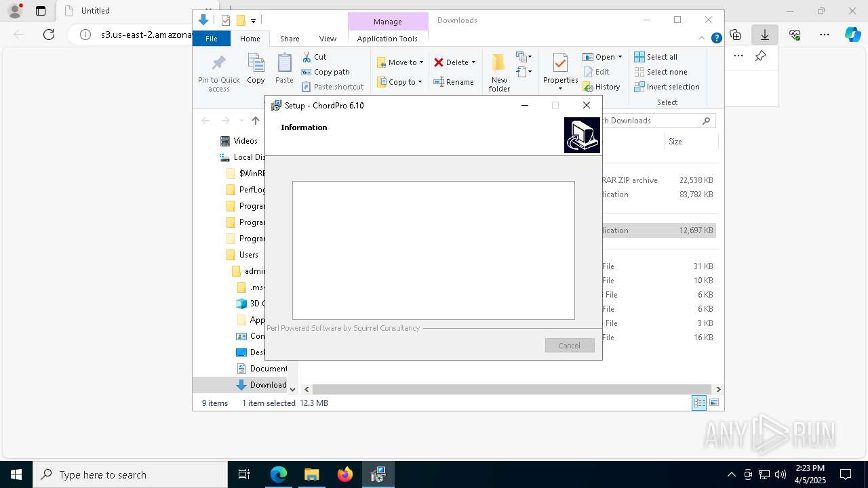Viewport: 868px width, 488px height.
Task: Click Paste shortcut in the ribbon
Action: point(332,87)
